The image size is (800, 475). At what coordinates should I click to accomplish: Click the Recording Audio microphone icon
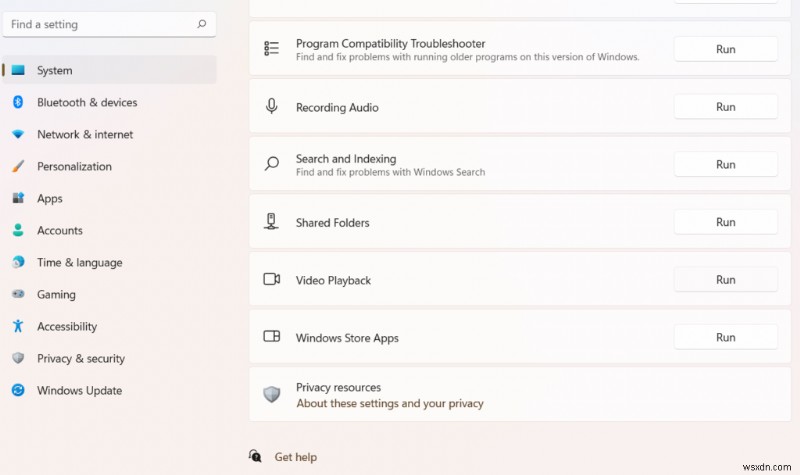point(272,107)
